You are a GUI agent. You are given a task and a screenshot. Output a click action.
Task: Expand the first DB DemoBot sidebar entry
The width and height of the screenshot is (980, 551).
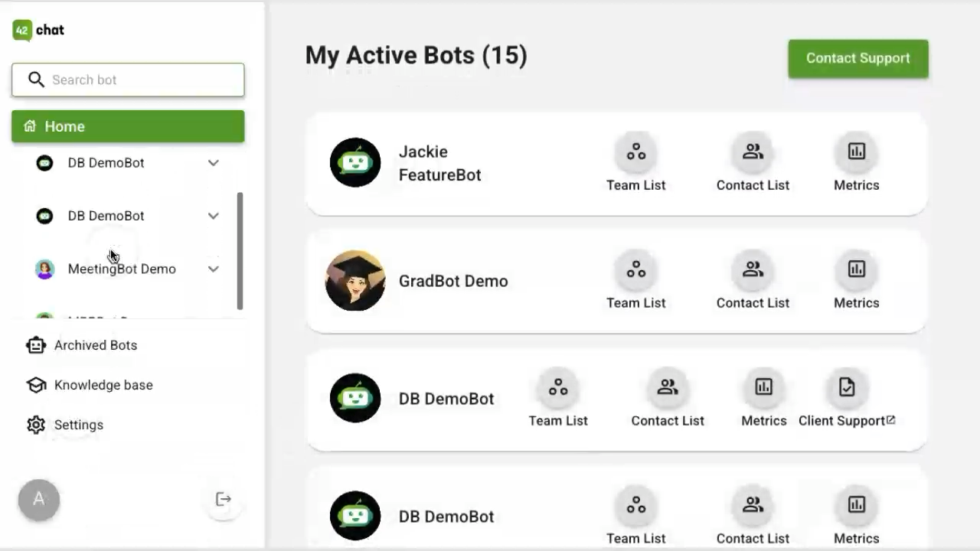[214, 163]
